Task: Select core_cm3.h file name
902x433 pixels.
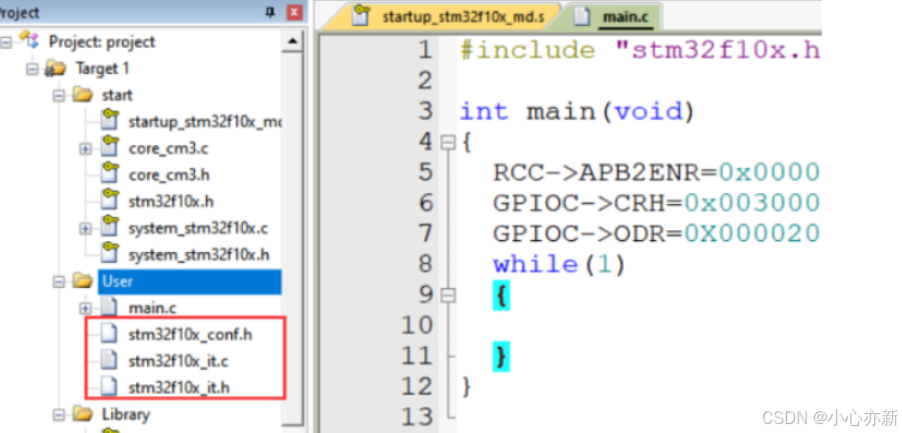Action: pyautogui.click(x=169, y=175)
